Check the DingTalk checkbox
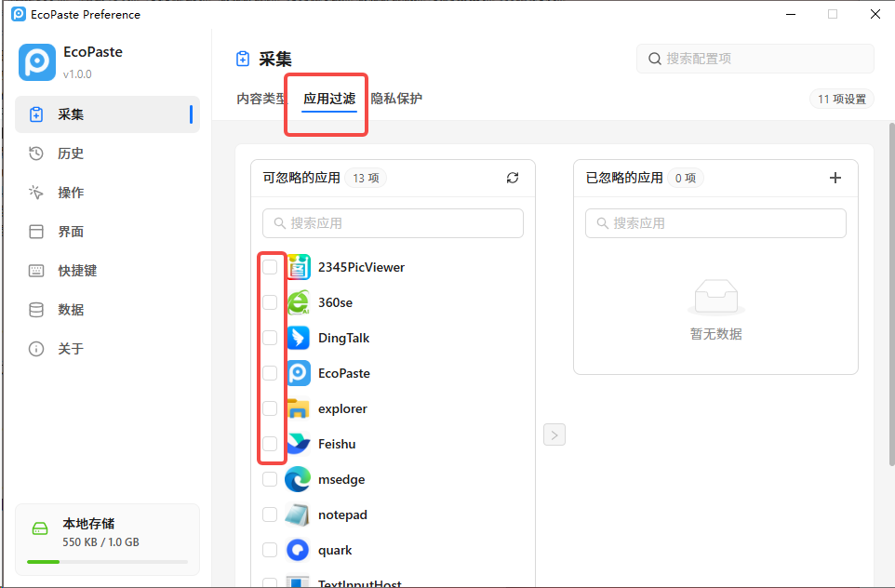Viewport: 895px width, 588px height. [x=270, y=338]
